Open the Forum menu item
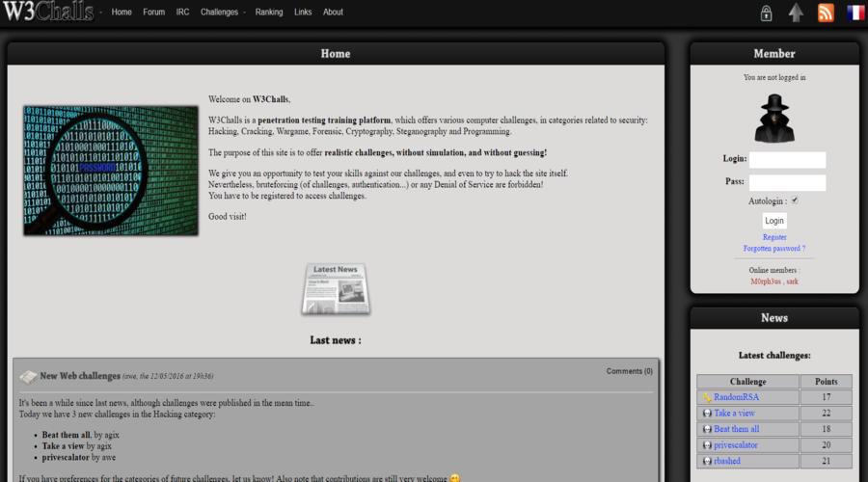 pyautogui.click(x=154, y=12)
